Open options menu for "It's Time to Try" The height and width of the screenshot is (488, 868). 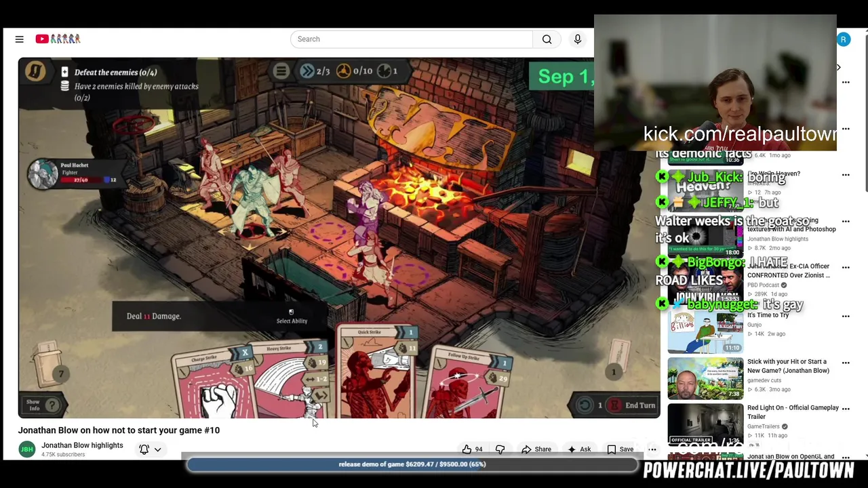pyautogui.click(x=846, y=316)
